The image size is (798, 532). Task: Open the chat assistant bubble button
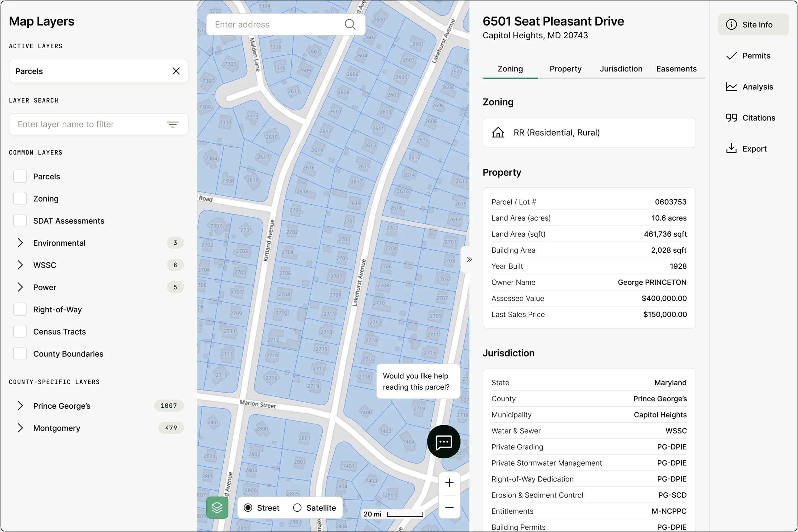coord(443,441)
